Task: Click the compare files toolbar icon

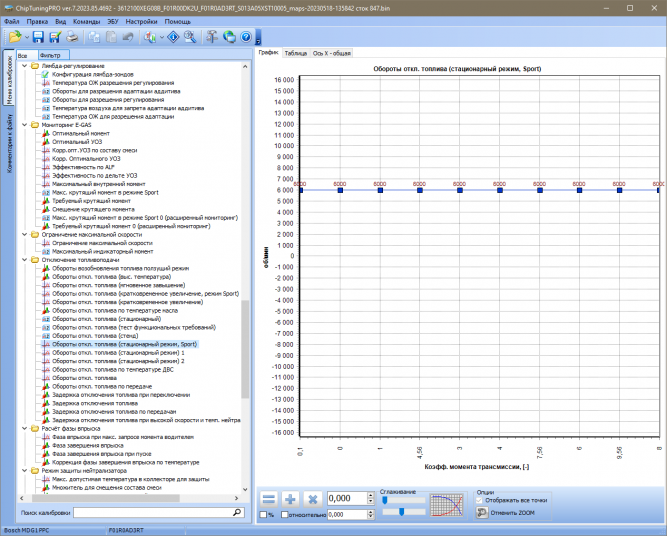Action: tap(150, 37)
